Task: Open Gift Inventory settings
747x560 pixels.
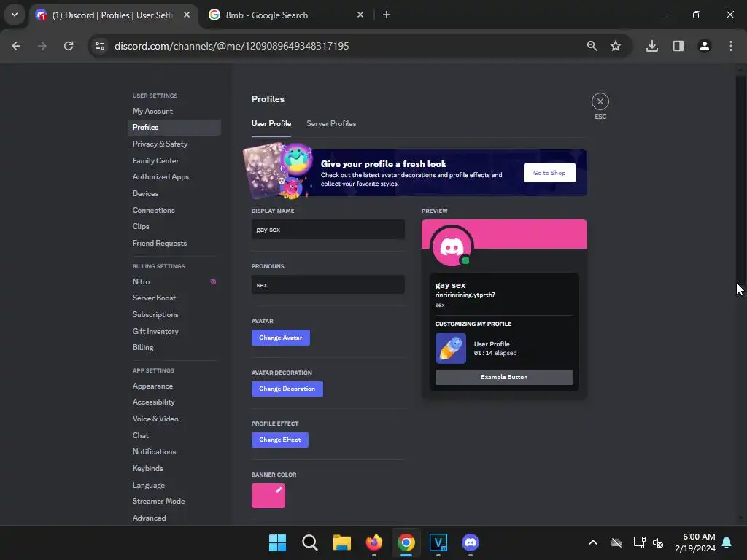Action: coord(174,331)
